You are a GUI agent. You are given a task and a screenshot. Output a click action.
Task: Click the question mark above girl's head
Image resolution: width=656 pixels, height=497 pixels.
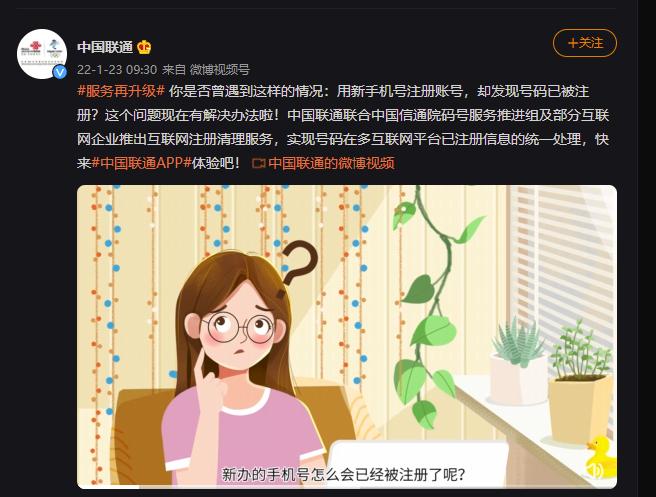point(298,263)
